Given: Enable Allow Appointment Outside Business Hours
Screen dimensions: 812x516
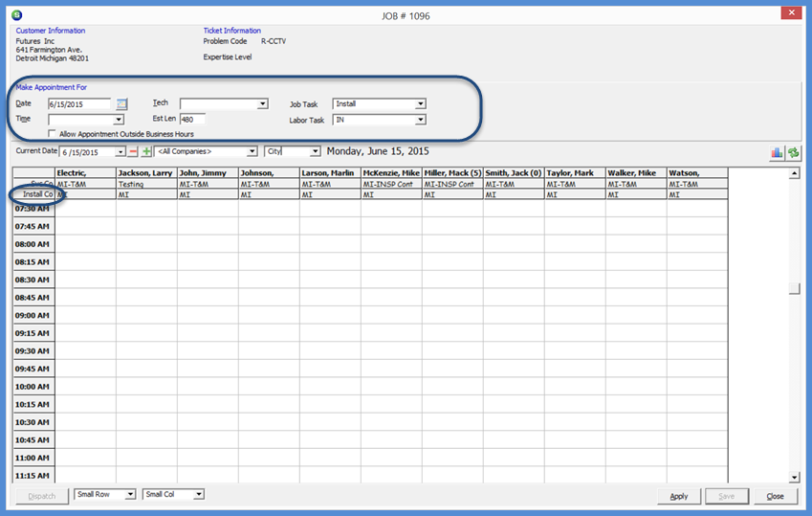Looking at the screenshot, I should 52,134.
